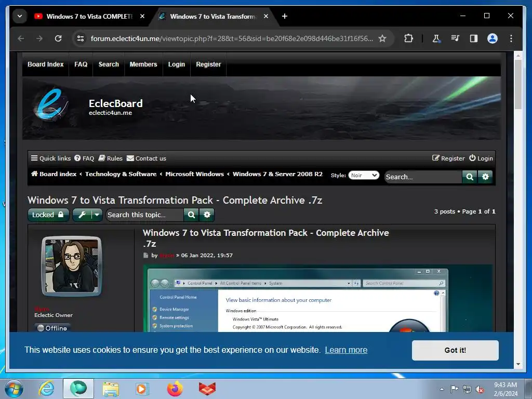
Task: Open media controls icon in toolbar
Action: 455,38
